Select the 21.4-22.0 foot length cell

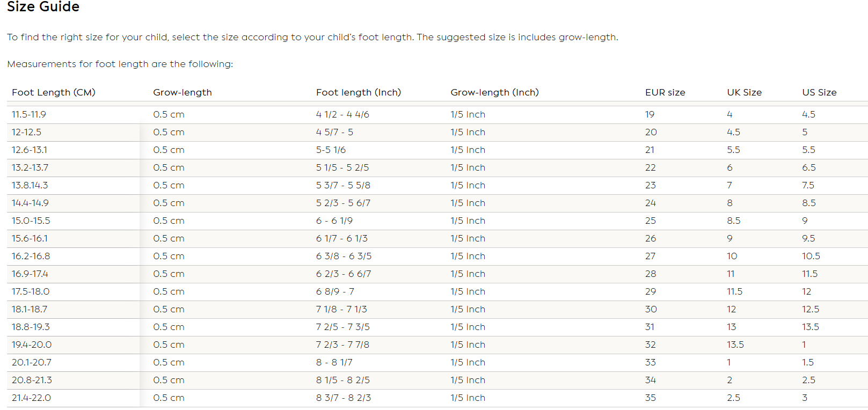32,398
